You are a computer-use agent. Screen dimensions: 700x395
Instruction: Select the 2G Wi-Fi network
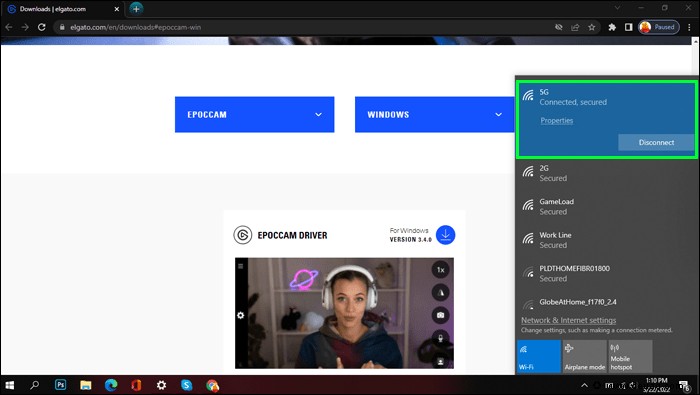(607, 173)
